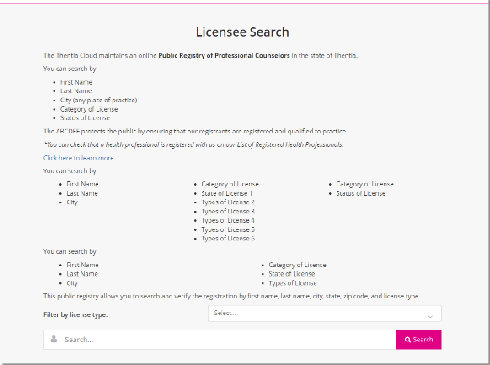This screenshot has height=365, width=490.
Task: Click the pink Search button
Action: pyautogui.click(x=419, y=340)
